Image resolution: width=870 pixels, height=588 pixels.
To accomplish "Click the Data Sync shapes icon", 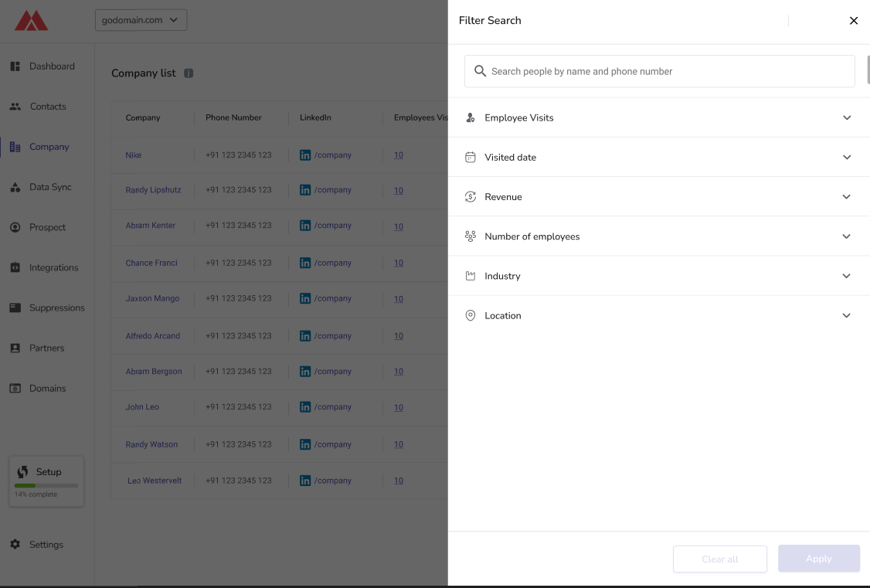I will [x=15, y=187].
